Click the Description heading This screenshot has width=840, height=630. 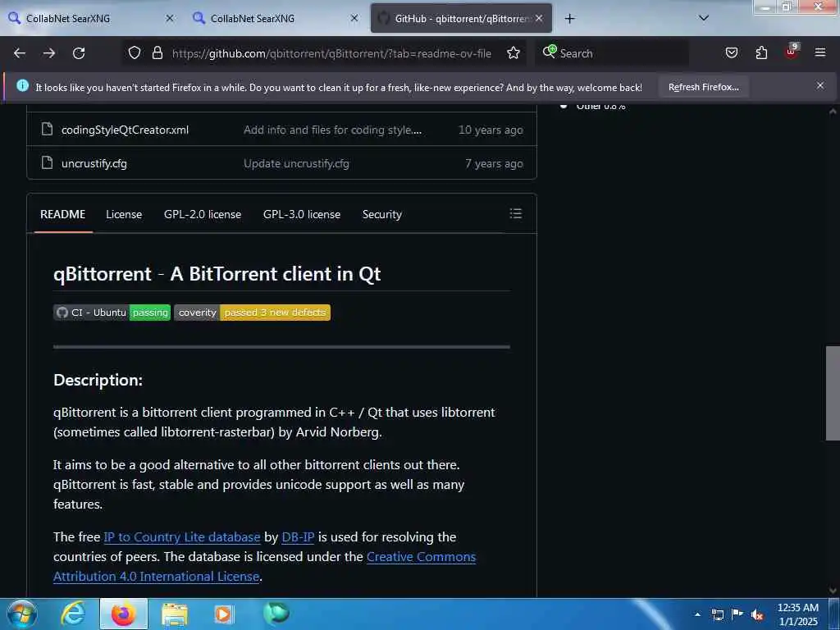click(x=98, y=380)
